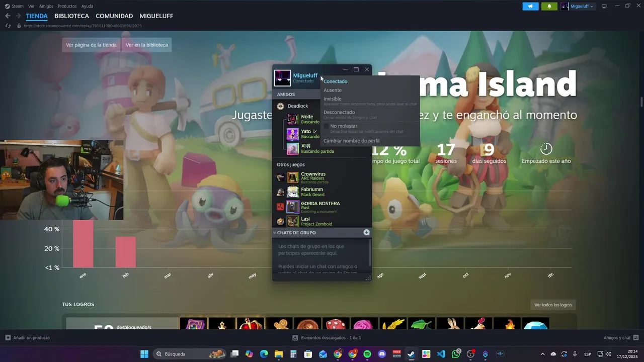The image size is (644, 362).
Task: Open Visual Studio Code from the taskbar
Action: 441,354
